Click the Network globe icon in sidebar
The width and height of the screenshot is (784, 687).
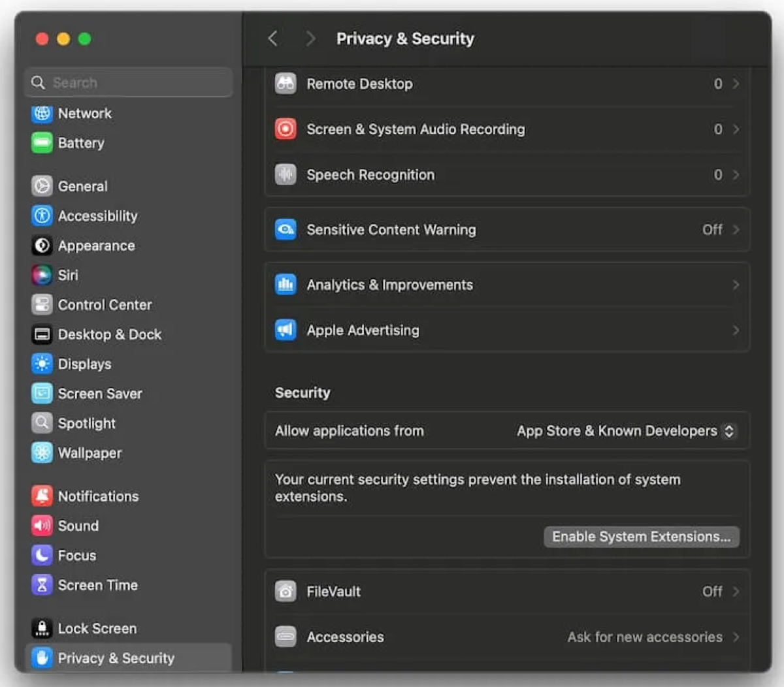(42, 114)
